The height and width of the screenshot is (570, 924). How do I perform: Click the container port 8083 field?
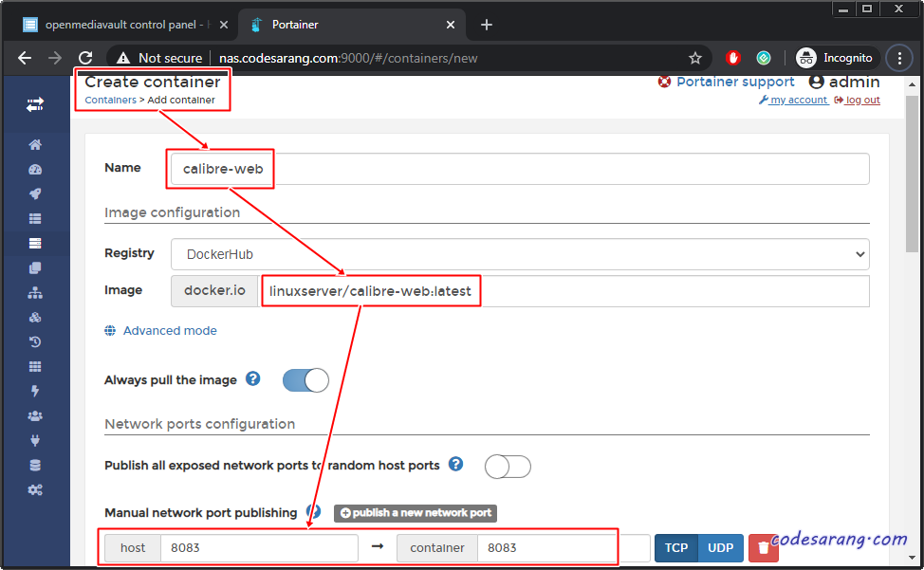(564, 547)
